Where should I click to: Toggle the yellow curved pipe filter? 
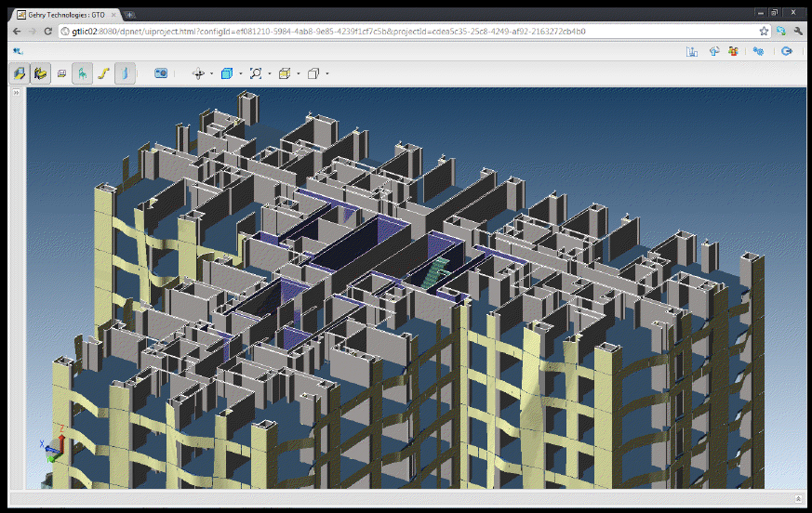point(103,73)
